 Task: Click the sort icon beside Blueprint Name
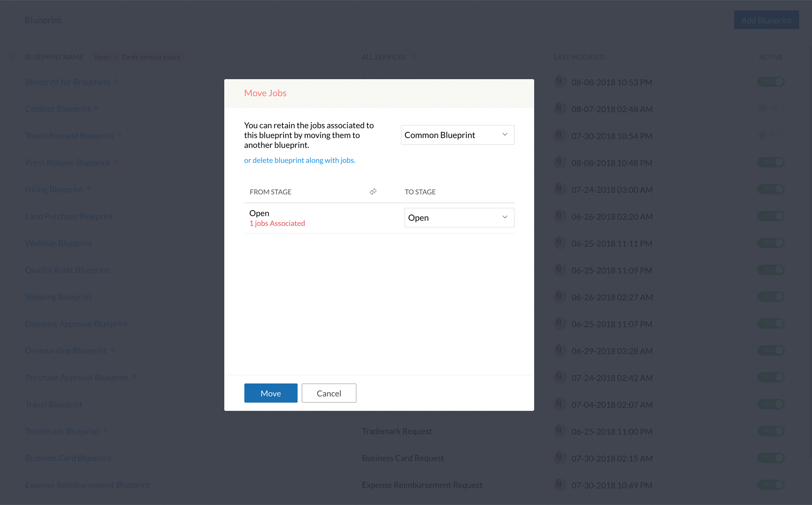[12, 57]
